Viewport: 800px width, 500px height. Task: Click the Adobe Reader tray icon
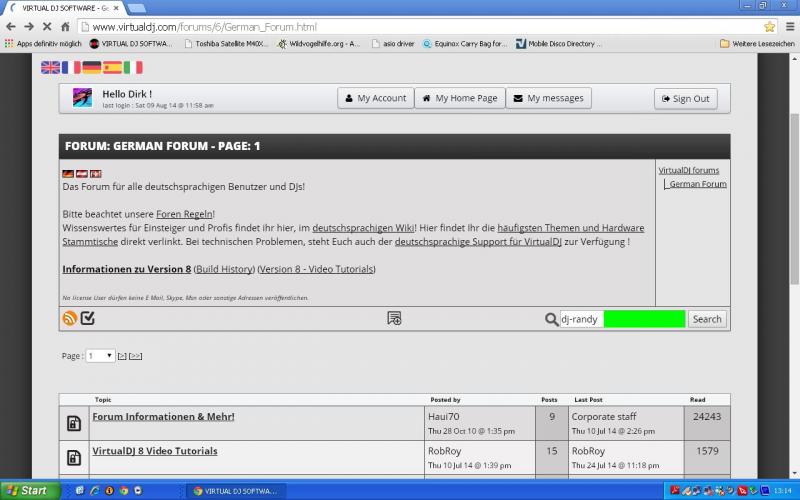pos(675,491)
